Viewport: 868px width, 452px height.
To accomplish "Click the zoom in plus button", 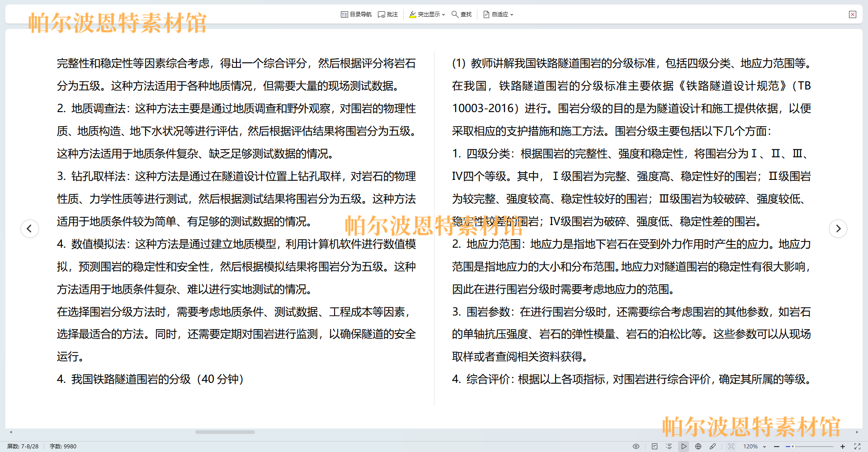I will (843, 447).
